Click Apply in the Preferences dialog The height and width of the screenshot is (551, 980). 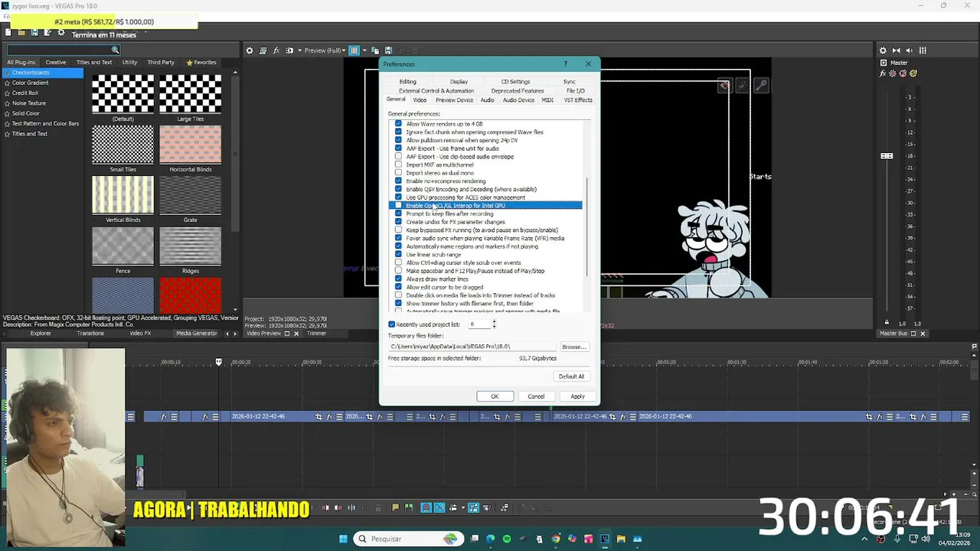click(577, 396)
